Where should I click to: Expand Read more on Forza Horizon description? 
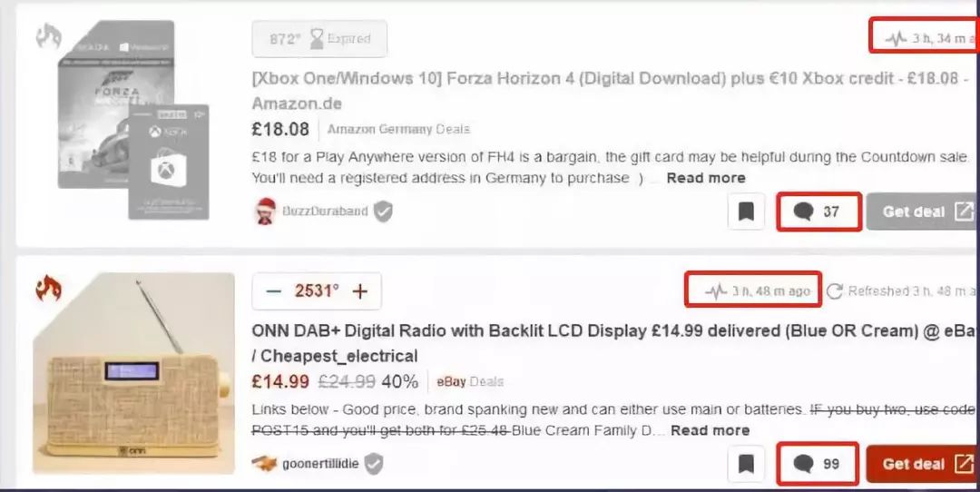pyautogui.click(x=706, y=178)
